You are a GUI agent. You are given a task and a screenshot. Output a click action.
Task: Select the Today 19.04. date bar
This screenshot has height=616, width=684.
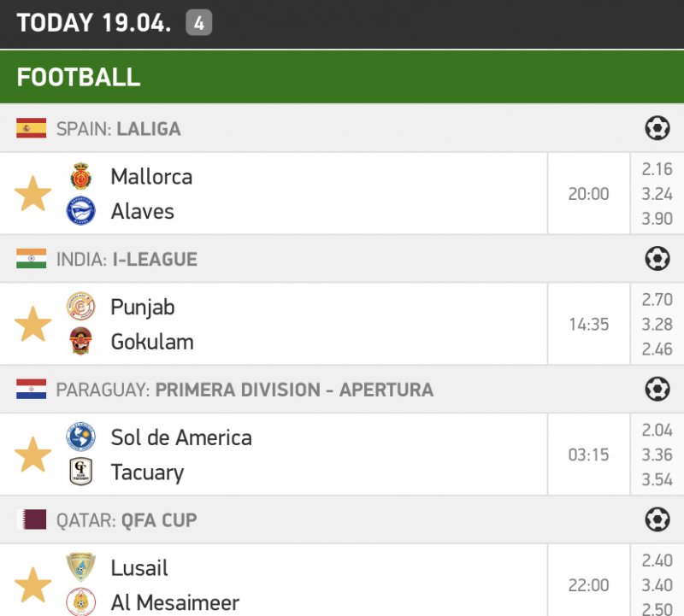click(94, 23)
